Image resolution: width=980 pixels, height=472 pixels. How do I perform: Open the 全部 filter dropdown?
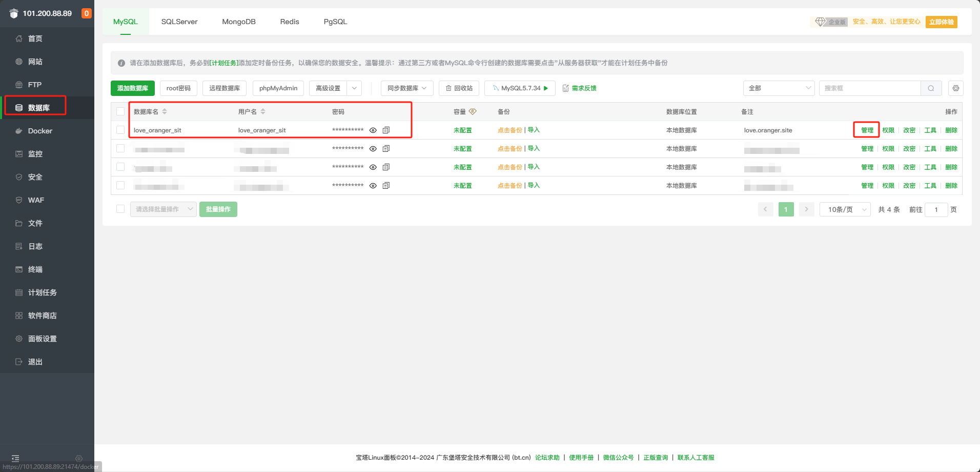click(779, 88)
